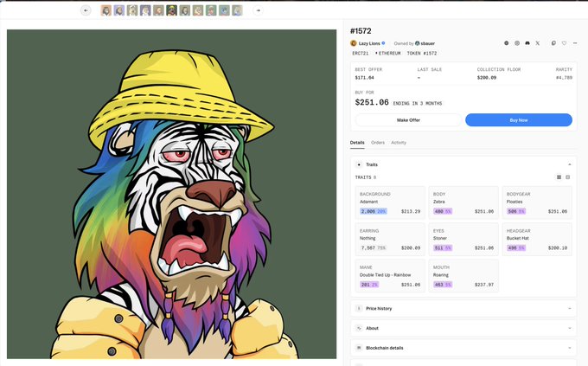Screen dimensions: 588x366
Task: Open the sbauer owner profile link
Action: 428,43
